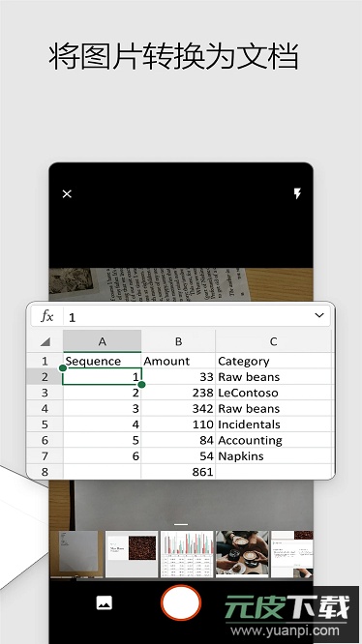The image size is (362, 644).
Task: Click amount cell 54
Action: point(178,455)
